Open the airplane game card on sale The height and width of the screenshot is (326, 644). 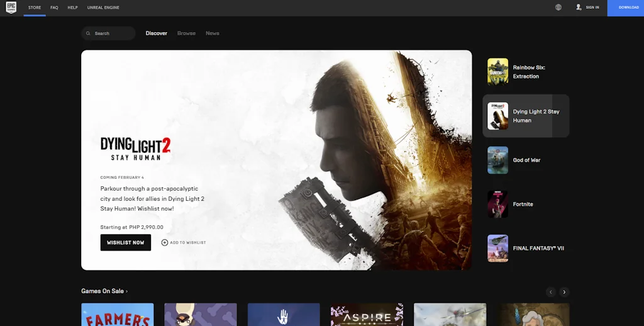(450, 315)
